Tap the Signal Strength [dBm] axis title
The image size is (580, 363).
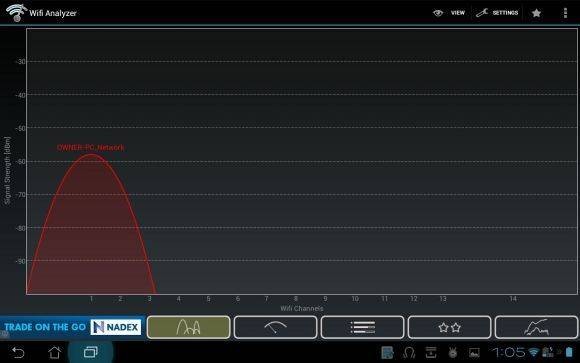point(7,171)
